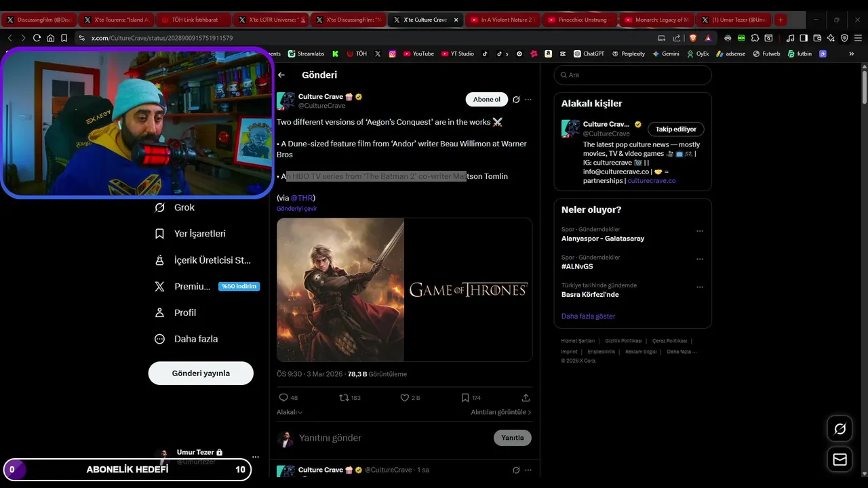The width and height of the screenshot is (868, 488).
Task: Click the share icon on the post
Action: point(526,398)
